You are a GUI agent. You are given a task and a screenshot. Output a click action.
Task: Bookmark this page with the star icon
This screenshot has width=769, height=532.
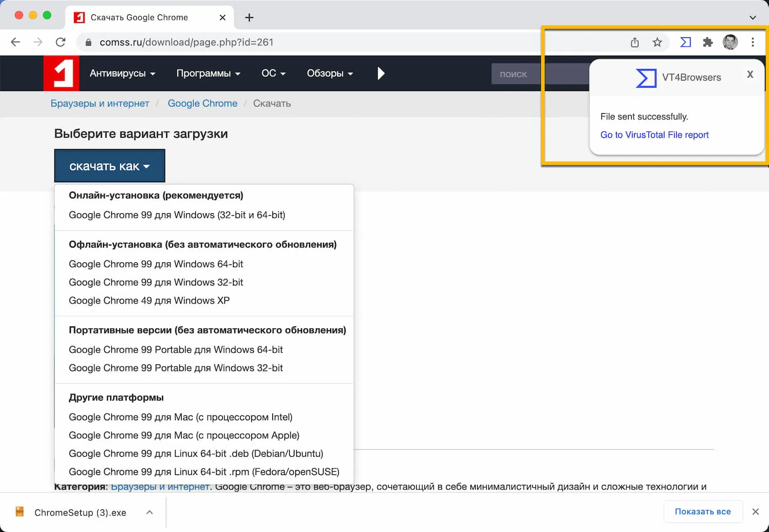point(657,42)
